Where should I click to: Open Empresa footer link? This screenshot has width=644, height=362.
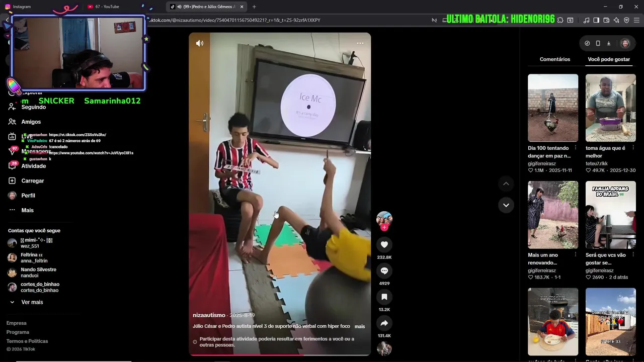pyautogui.click(x=16, y=323)
